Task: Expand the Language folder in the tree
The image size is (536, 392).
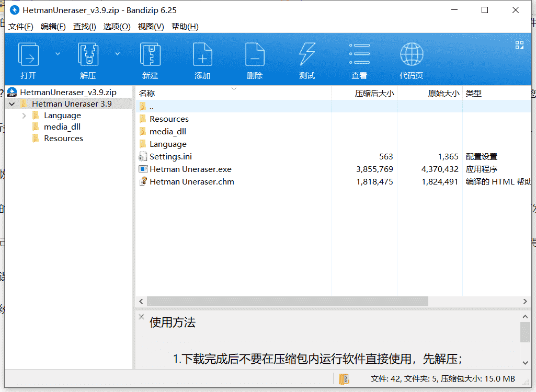Action: click(24, 116)
